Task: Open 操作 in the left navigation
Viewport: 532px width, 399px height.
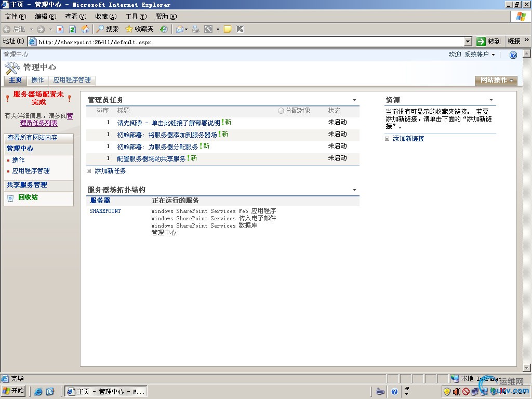Action: pyautogui.click(x=18, y=160)
